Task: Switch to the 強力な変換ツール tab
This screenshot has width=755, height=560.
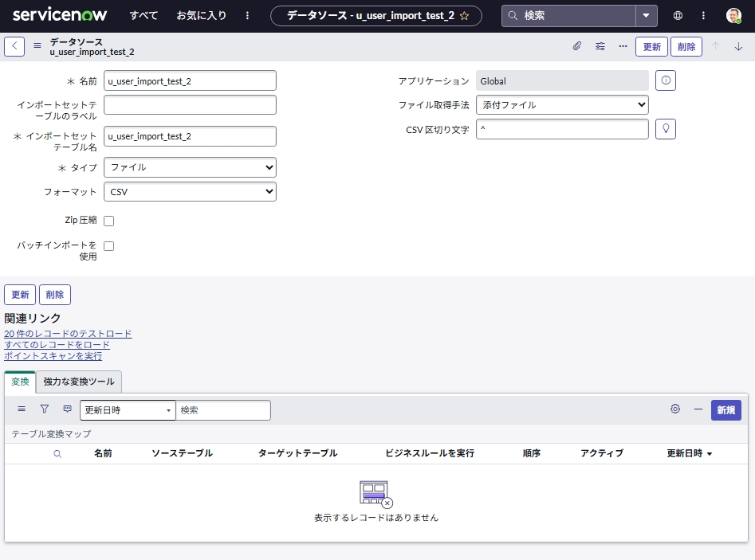Action: (x=79, y=382)
